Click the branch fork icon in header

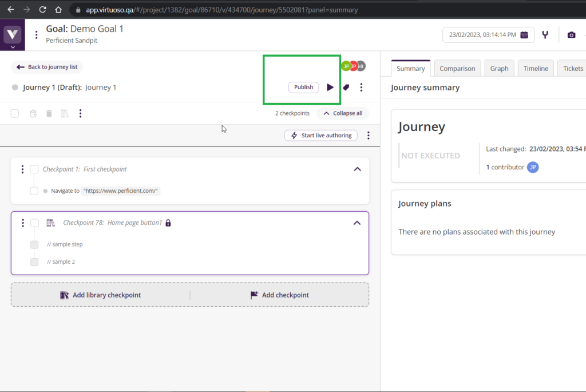[545, 35]
